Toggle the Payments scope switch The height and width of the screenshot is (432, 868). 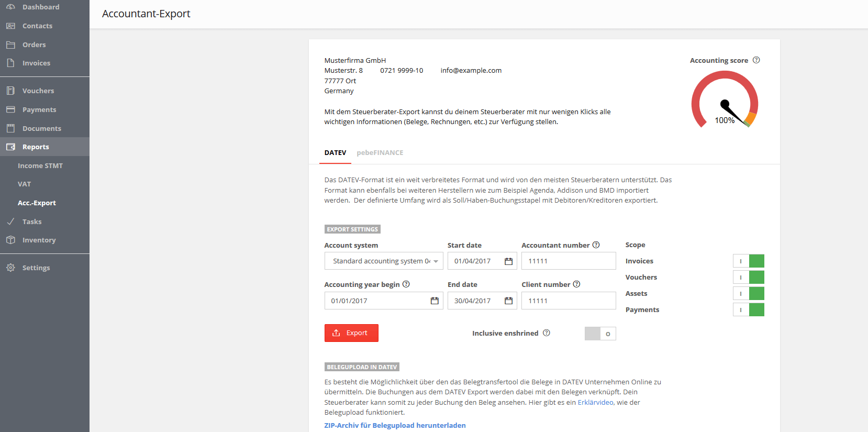pos(748,309)
